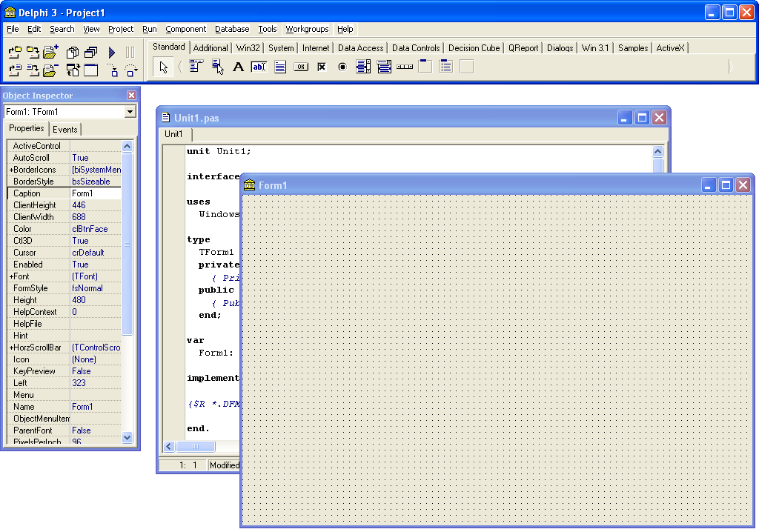Screen dimensions: 759x532
Task: Click Add File to Project icon
Action: click(50, 53)
